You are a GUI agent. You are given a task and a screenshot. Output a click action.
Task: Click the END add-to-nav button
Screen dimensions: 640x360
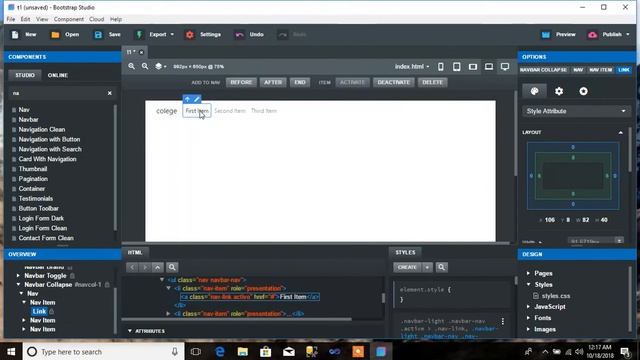pyautogui.click(x=300, y=82)
